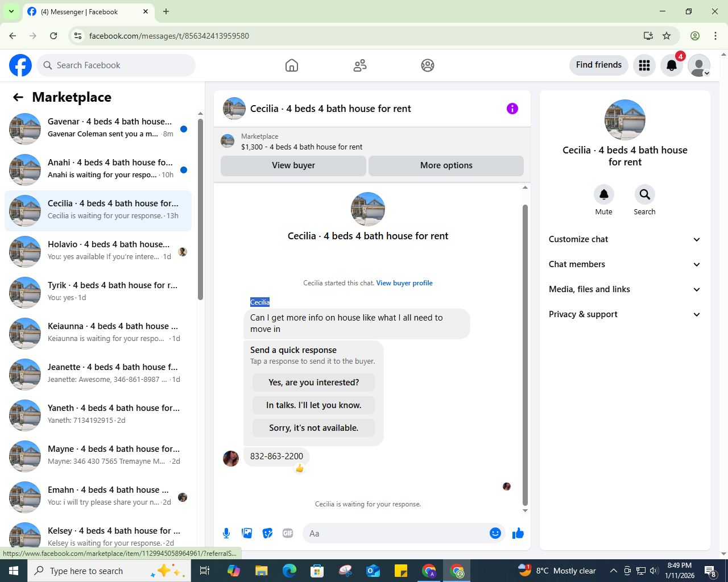Open More options for the listing
This screenshot has height=582, width=728.
(x=446, y=165)
